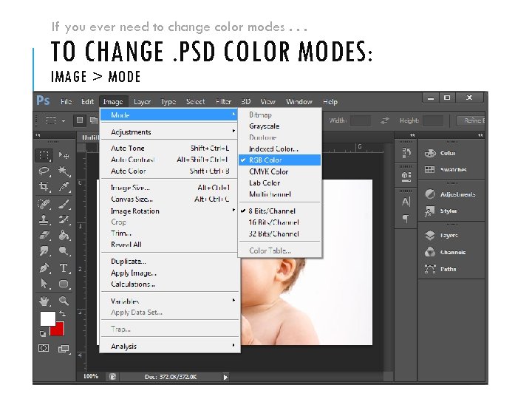
Task: Choose 16 Bits/Channel option
Action: tap(279, 222)
